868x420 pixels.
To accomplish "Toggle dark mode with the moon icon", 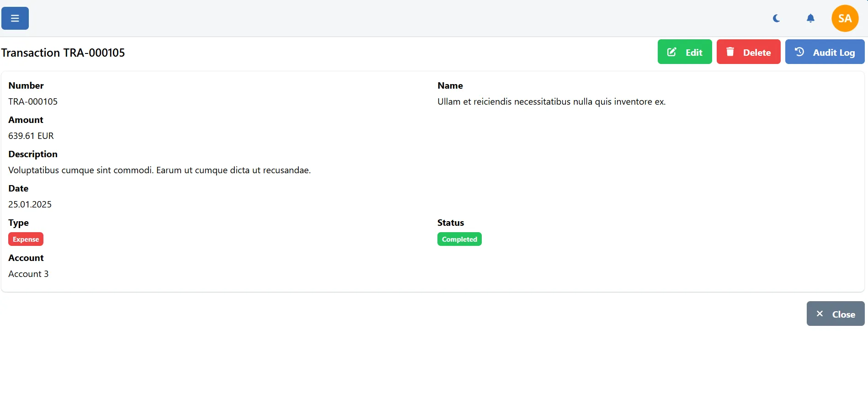I will point(776,18).
